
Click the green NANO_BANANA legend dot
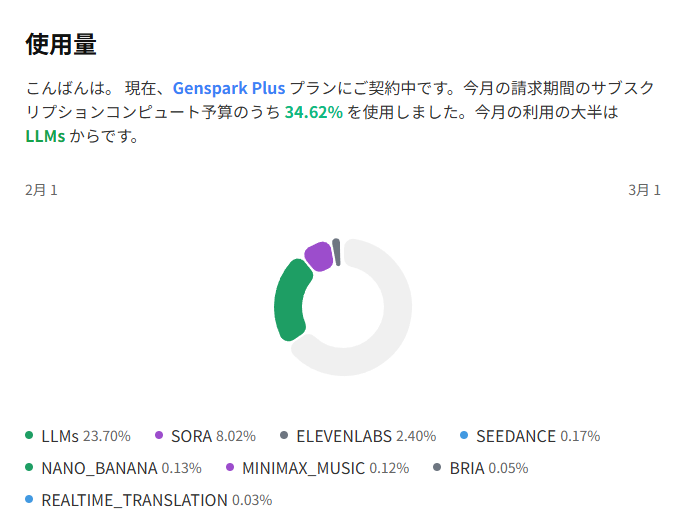tap(30, 467)
